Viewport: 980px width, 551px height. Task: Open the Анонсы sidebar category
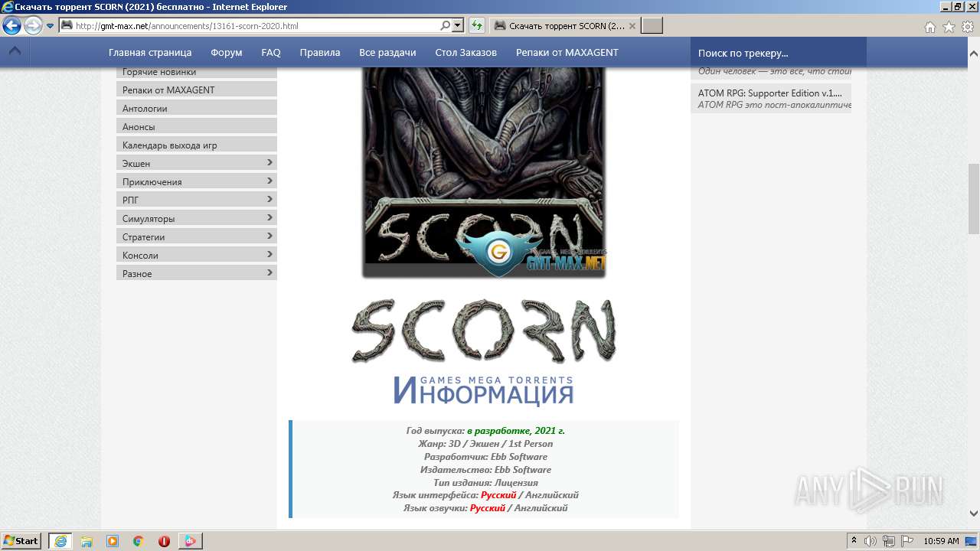point(196,126)
